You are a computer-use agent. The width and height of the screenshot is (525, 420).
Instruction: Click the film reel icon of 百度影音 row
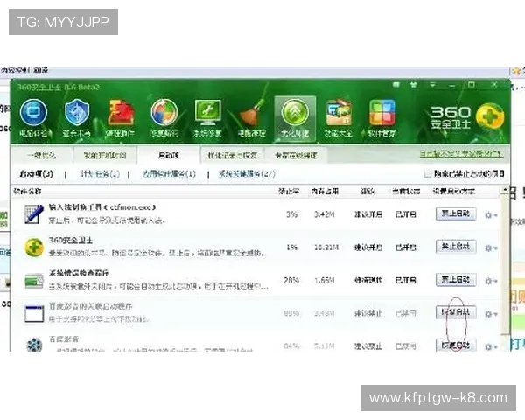click(x=34, y=345)
